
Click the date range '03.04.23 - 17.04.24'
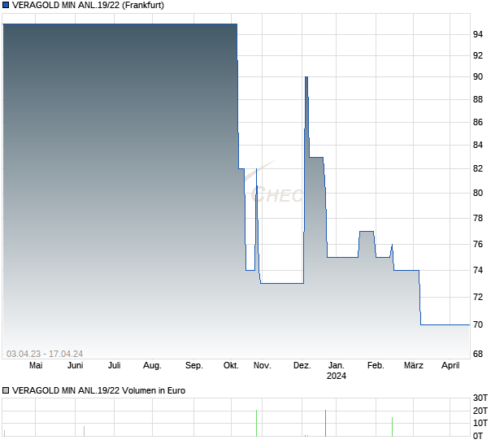click(x=45, y=354)
